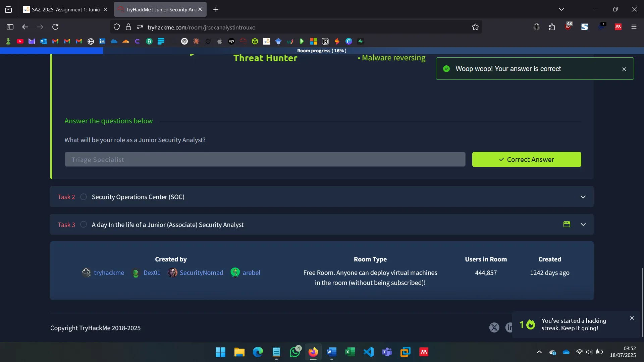Mark Task 3 completion circle
Image resolution: width=644 pixels, height=362 pixels.
coord(83,224)
